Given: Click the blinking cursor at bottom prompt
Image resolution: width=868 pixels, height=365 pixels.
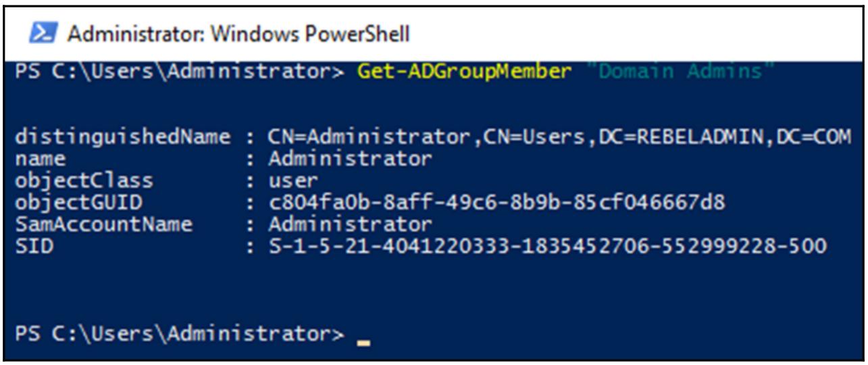Looking at the screenshot, I should (x=364, y=342).
